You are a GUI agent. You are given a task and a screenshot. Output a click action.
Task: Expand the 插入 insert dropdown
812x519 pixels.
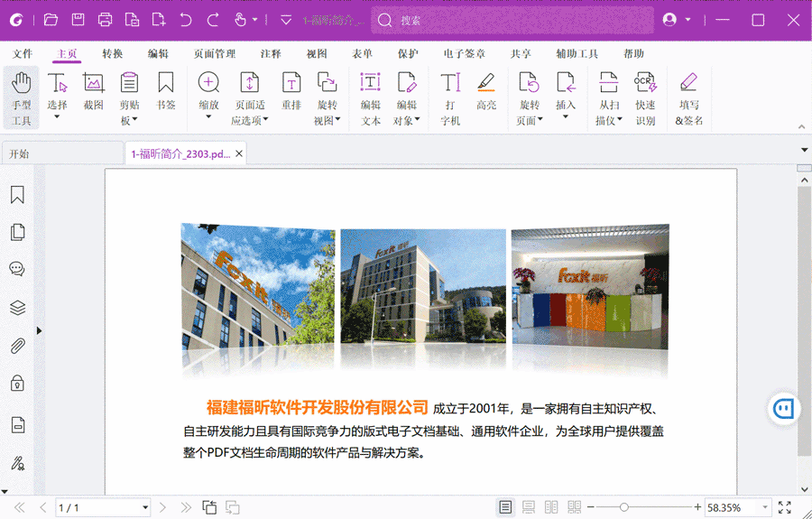click(566, 117)
